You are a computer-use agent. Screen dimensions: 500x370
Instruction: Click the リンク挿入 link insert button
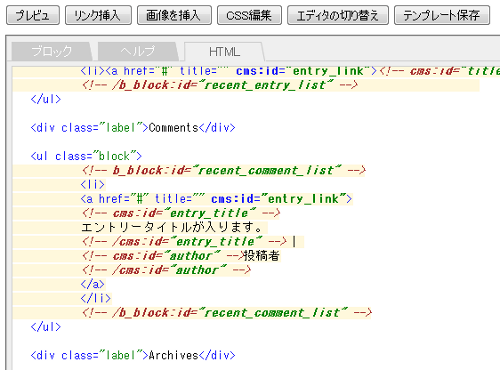tap(98, 15)
